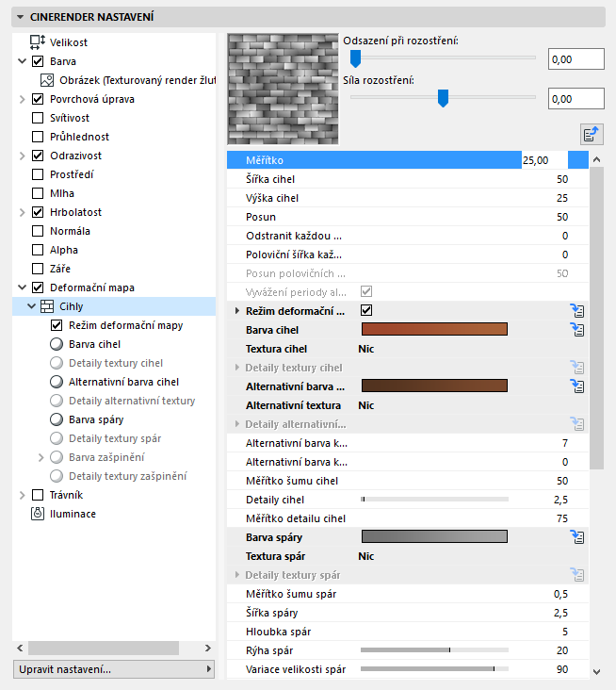Enable the Průhlednost checkbox
The width and height of the screenshot is (616, 690).
tap(38, 137)
